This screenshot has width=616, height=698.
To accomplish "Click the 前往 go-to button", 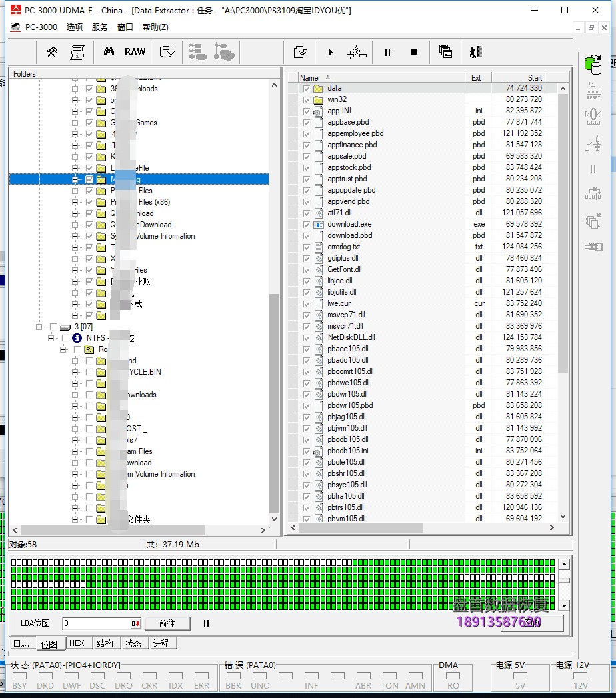I will click(167, 623).
